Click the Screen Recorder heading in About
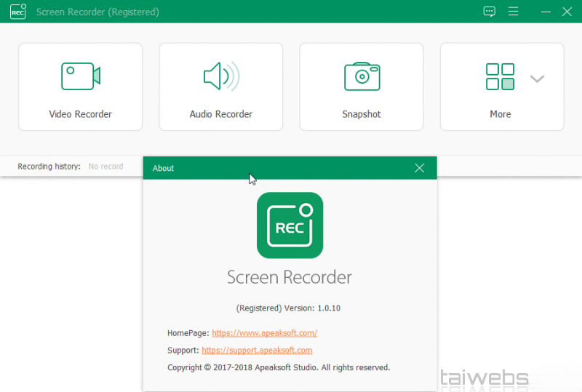Screen dimensions: 582x392 tap(290, 277)
